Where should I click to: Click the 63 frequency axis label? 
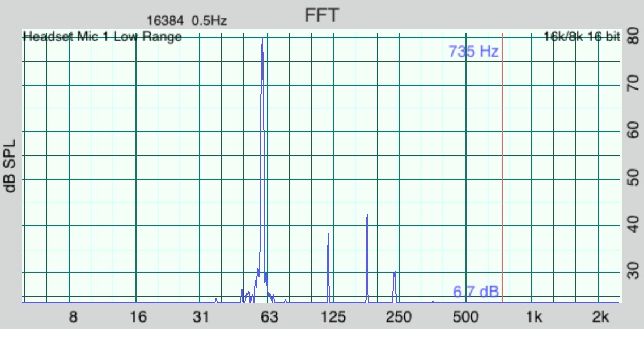pos(269,317)
